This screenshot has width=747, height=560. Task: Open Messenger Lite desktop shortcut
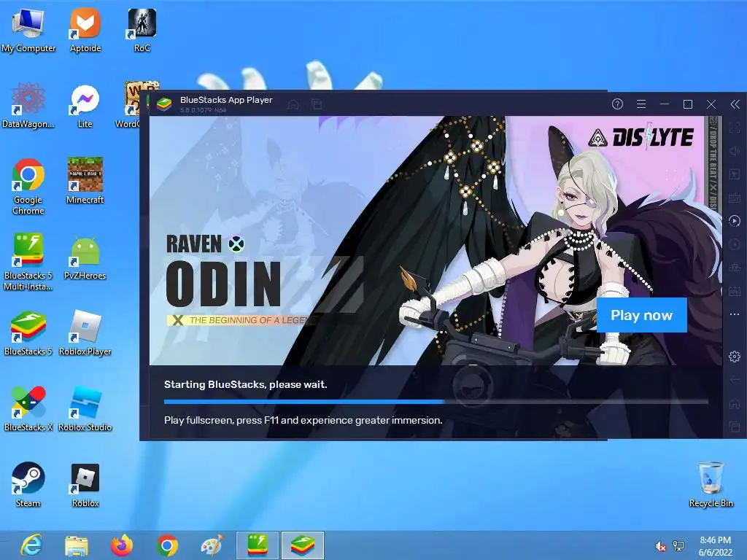coord(85,106)
